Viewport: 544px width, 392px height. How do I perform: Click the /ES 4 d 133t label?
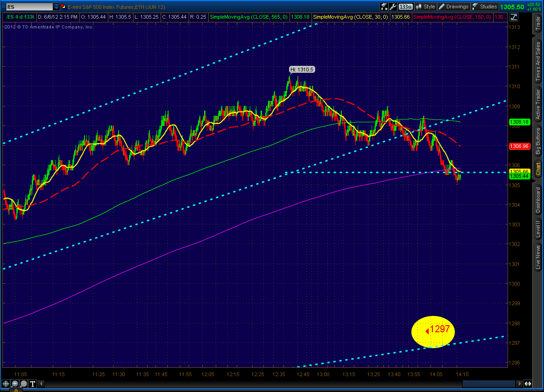[x=20, y=17]
